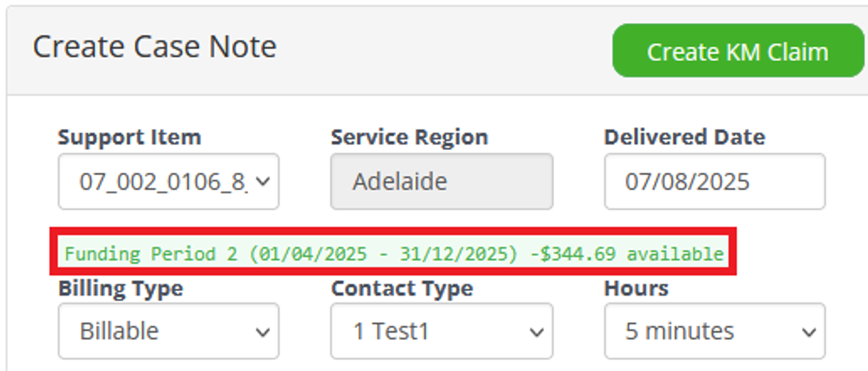Click the Service Region label
Image resolution: width=868 pixels, height=371 pixels.
tap(409, 137)
